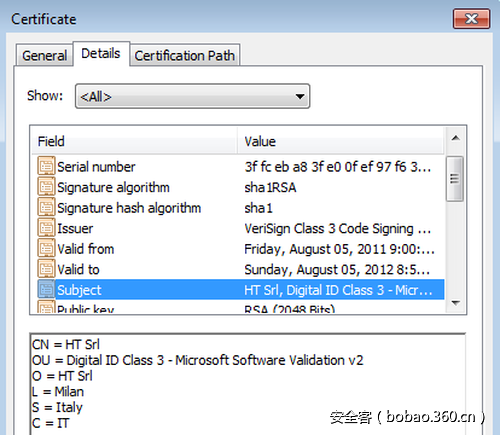500x435 pixels.
Task: Open the Certification Path tab
Action: tap(185, 55)
